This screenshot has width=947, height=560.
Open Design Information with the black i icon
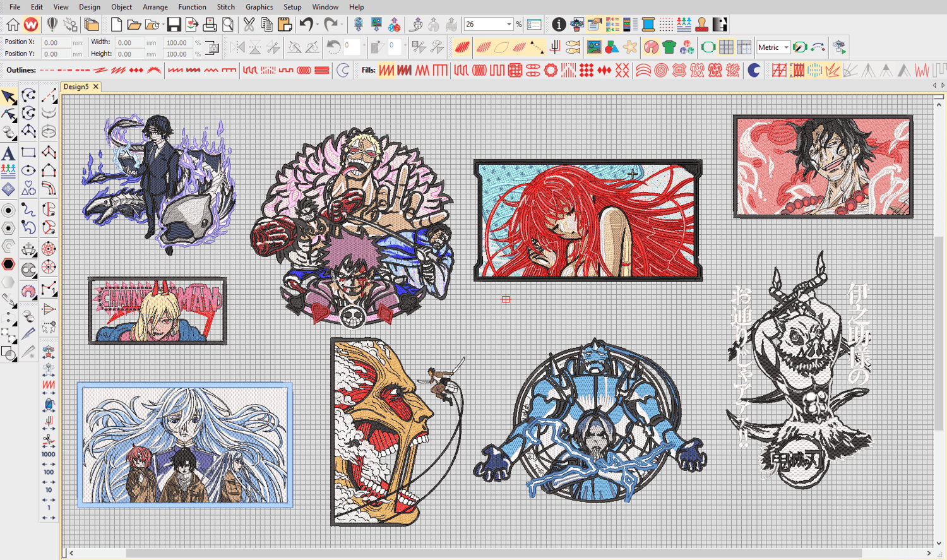(559, 25)
